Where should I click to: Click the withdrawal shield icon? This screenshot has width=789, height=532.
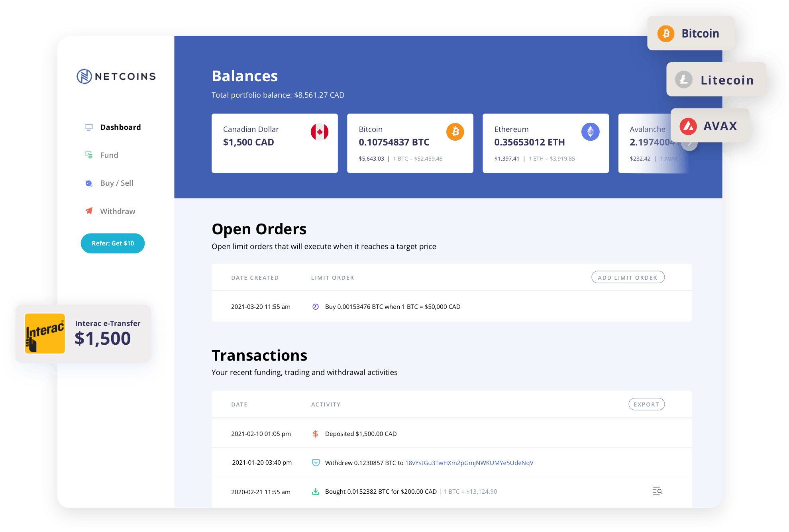click(316, 462)
